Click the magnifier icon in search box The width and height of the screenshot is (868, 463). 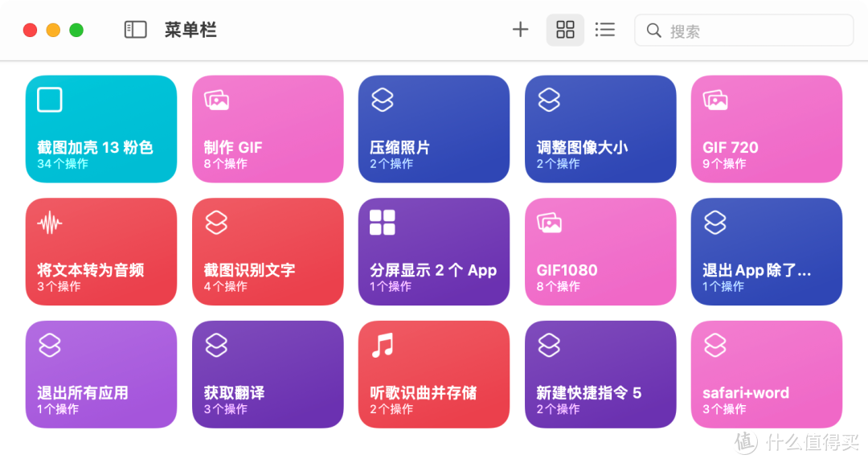[x=653, y=31]
